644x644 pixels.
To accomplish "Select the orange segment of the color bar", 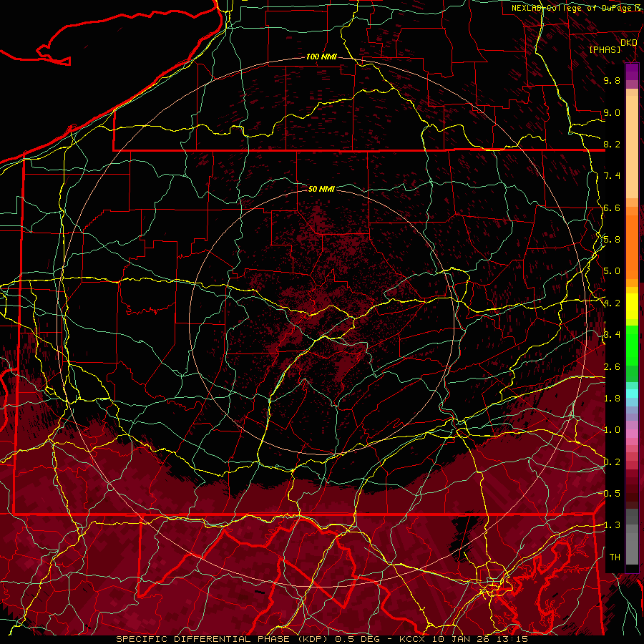I will click(632, 246).
